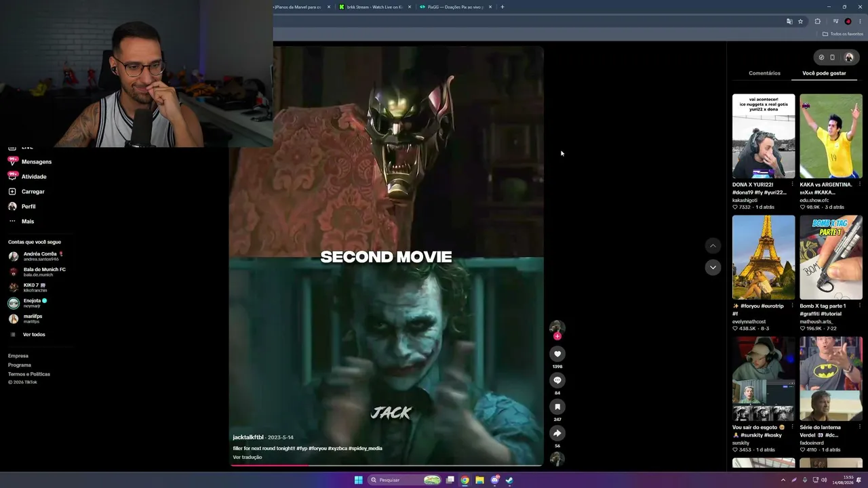868x488 pixels.
Task: Follow the creator via red plus badge
Action: click(557, 336)
